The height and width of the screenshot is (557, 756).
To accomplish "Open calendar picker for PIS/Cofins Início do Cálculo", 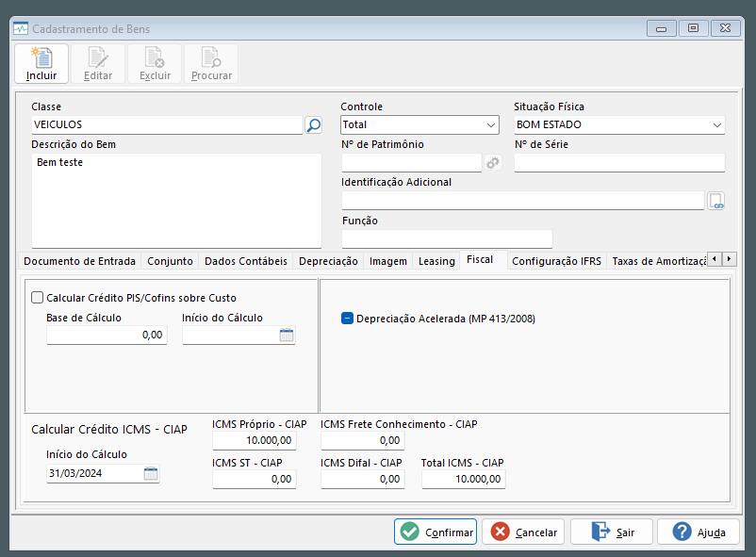I will point(287,335).
